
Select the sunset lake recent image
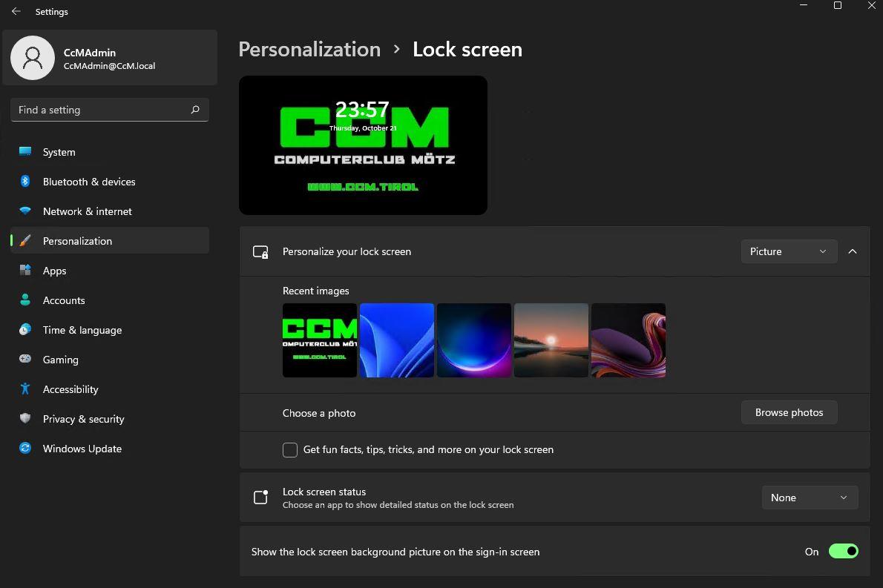tap(551, 340)
